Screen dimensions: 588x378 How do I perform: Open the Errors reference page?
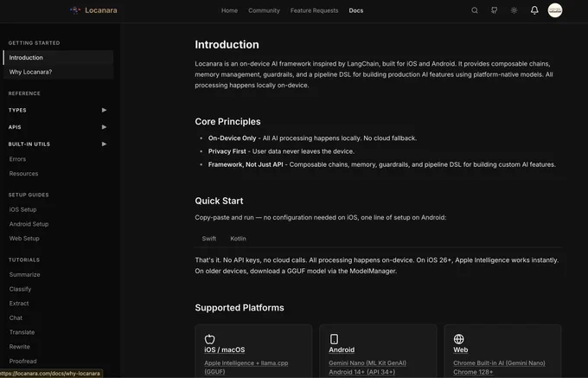[17, 159]
